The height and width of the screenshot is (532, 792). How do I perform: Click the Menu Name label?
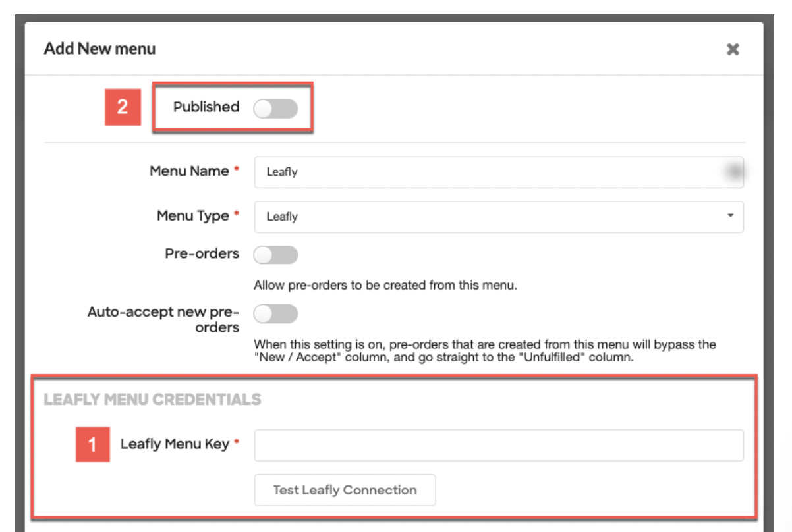189,171
